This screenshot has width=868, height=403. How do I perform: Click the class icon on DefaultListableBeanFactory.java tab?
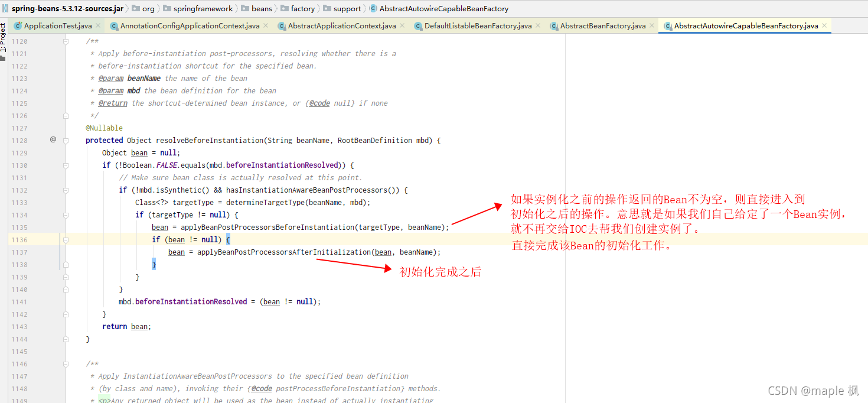419,26
